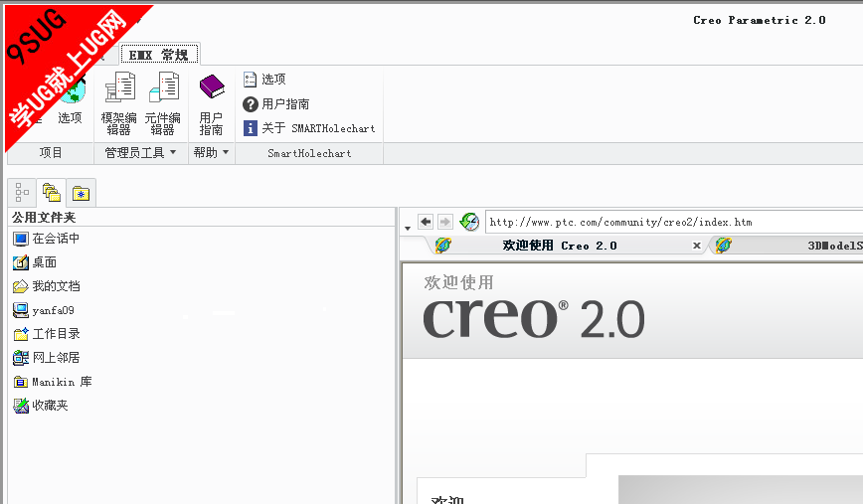The image size is (863, 504).
Task: Click the SmartHolechart group label
Action: pyautogui.click(x=309, y=153)
